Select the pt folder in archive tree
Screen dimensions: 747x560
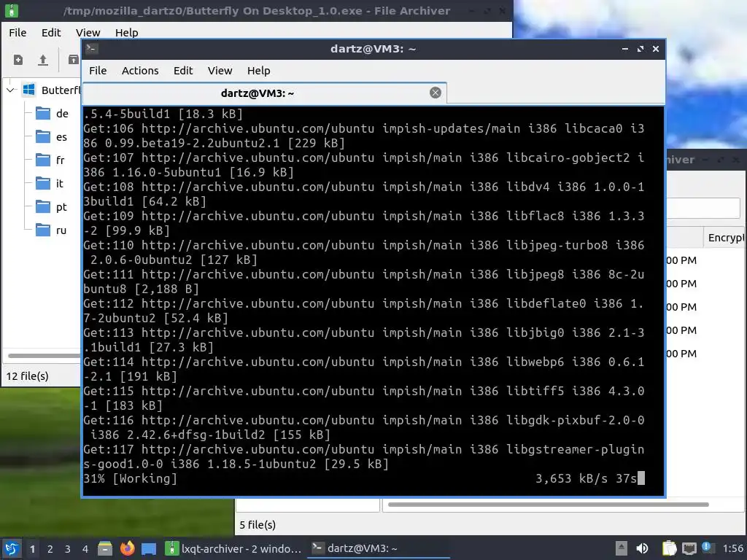coord(52,206)
